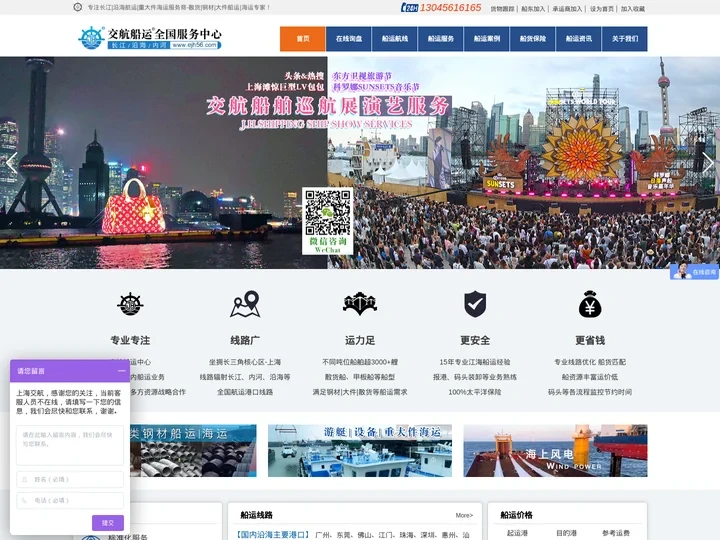
Task: Click the 承运商加入 top link
Action: click(x=567, y=9)
